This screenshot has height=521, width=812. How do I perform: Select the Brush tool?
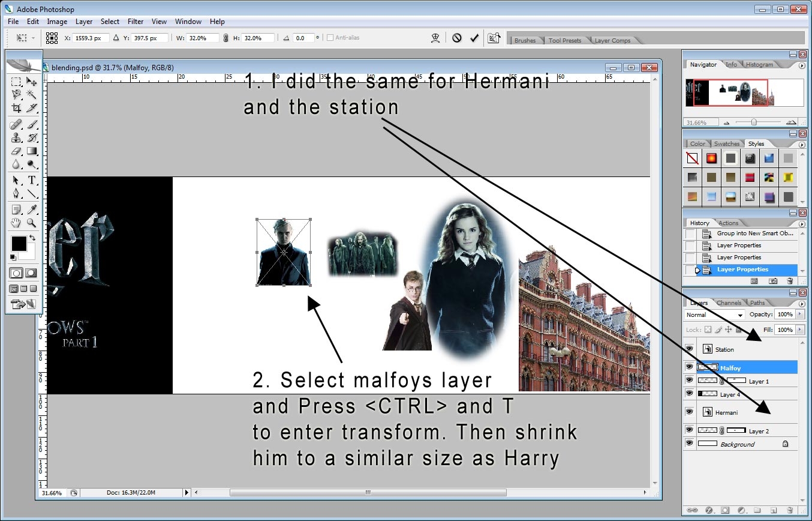point(32,125)
